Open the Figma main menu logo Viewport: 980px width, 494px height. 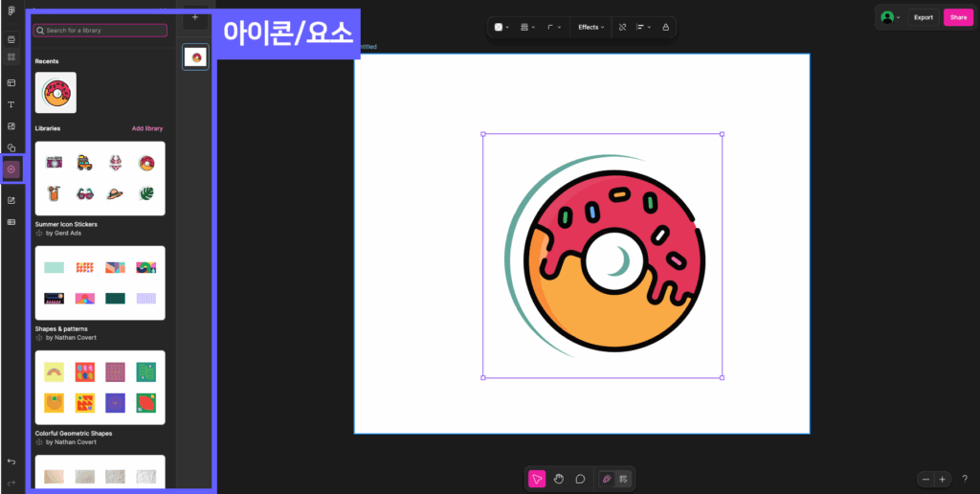(11, 11)
